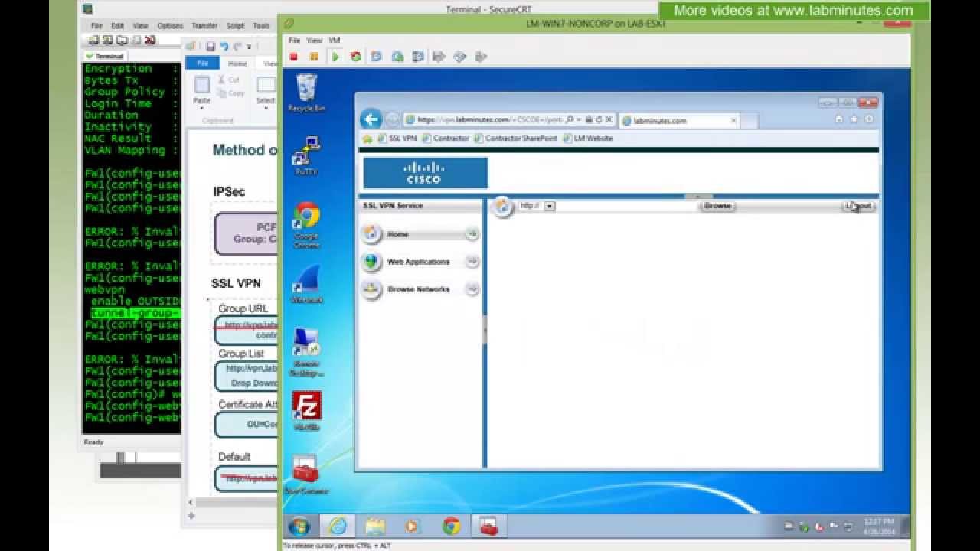Click the Home icon in SSL VPN sidebar
980x551 pixels.
pyautogui.click(x=371, y=233)
